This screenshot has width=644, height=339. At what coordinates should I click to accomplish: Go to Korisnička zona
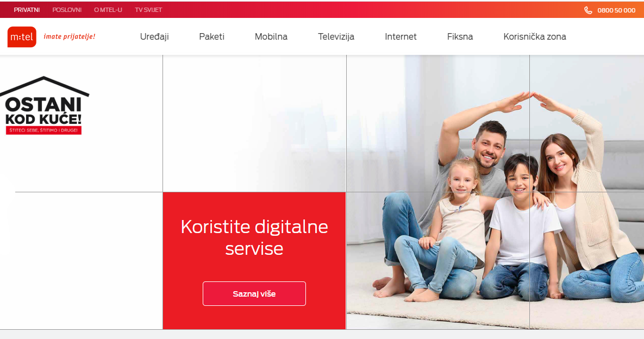(x=535, y=36)
